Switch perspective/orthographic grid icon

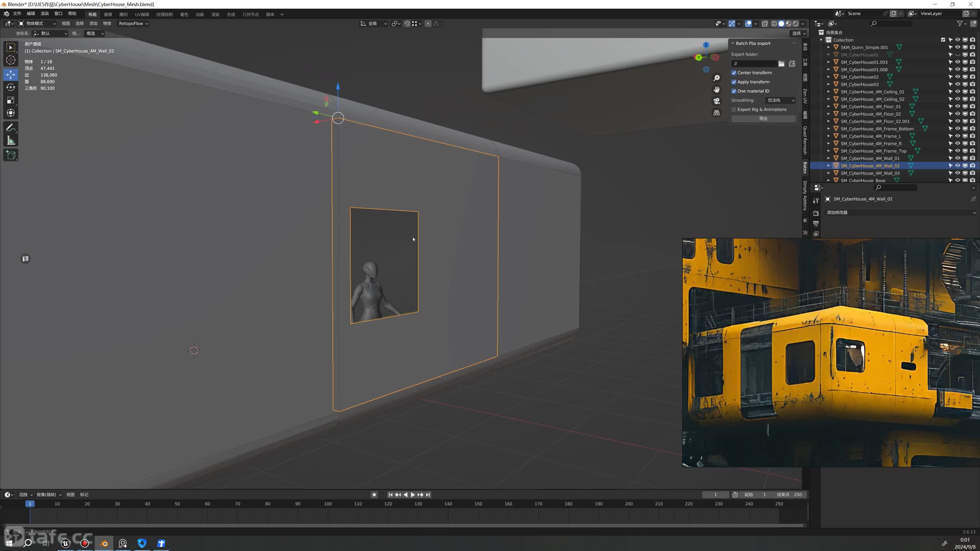717,113
